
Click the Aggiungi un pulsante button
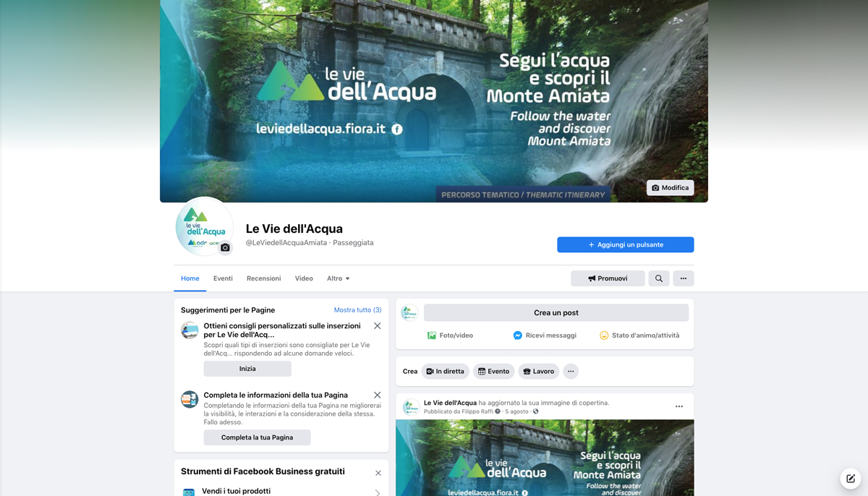(626, 245)
